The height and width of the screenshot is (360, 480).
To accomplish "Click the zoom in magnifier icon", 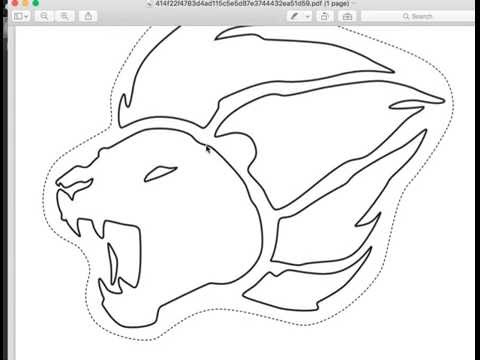I will click(65, 16).
